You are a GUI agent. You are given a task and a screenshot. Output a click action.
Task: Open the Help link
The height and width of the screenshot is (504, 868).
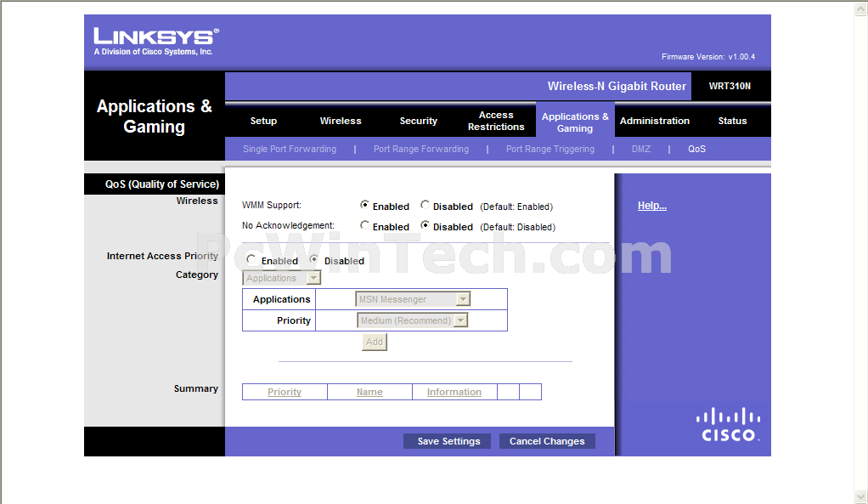click(652, 206)
